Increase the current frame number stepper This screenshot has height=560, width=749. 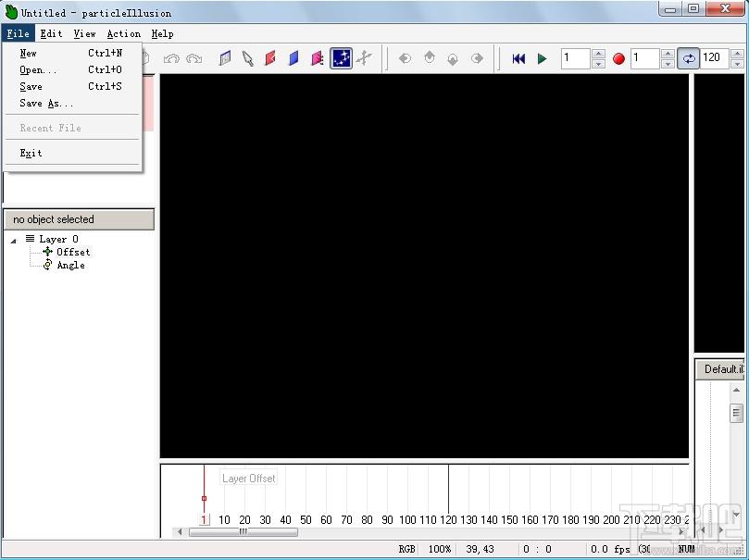click(598, 54)
